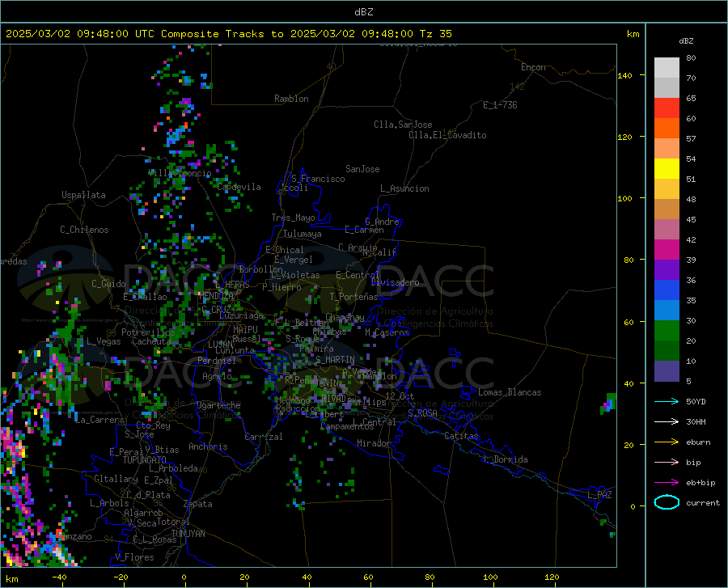Click the Clla.El_Cavadito label

[447, 135]
